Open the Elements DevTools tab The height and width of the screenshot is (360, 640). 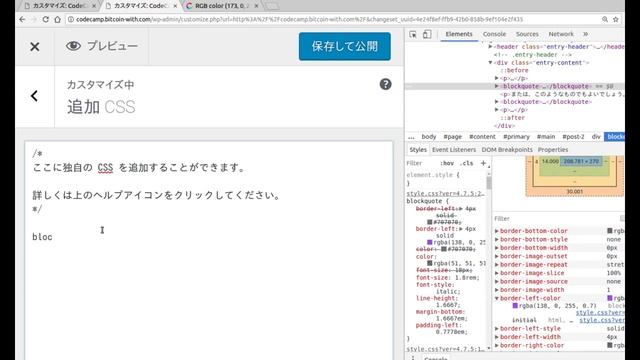[x=459, y=34]
